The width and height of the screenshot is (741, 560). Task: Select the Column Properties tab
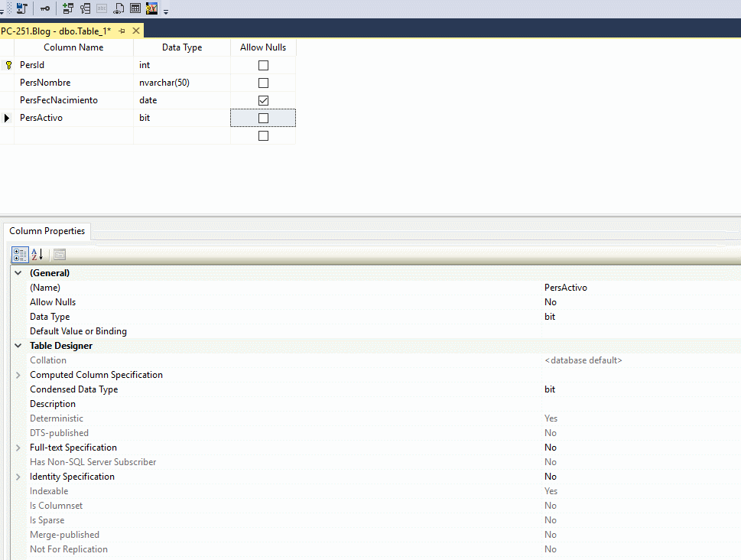pos(47,230)
